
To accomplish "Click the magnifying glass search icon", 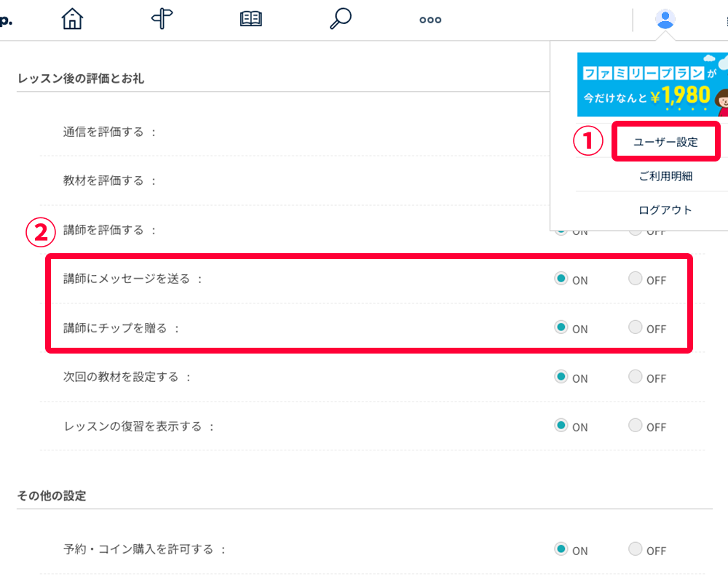I will point(340,19).
